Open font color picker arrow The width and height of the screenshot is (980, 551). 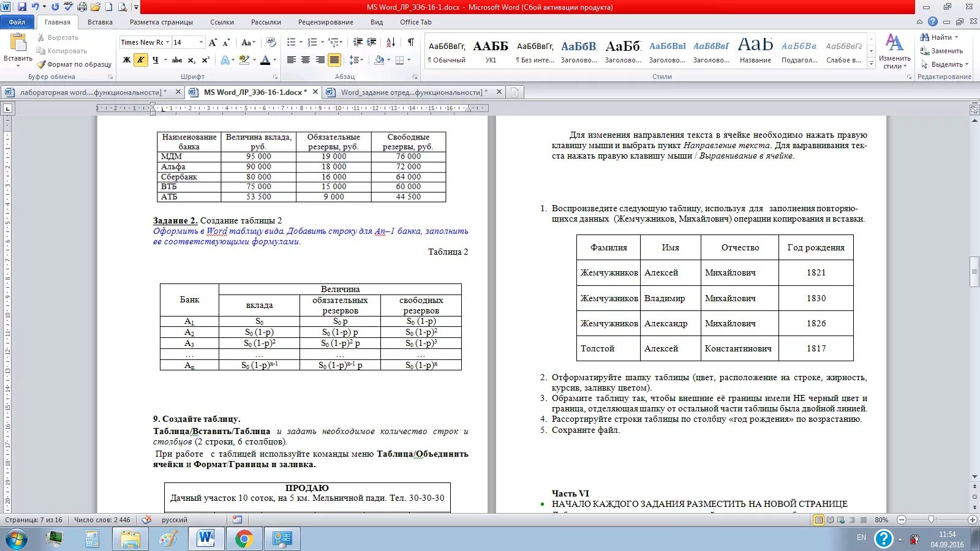pos(274,60)
